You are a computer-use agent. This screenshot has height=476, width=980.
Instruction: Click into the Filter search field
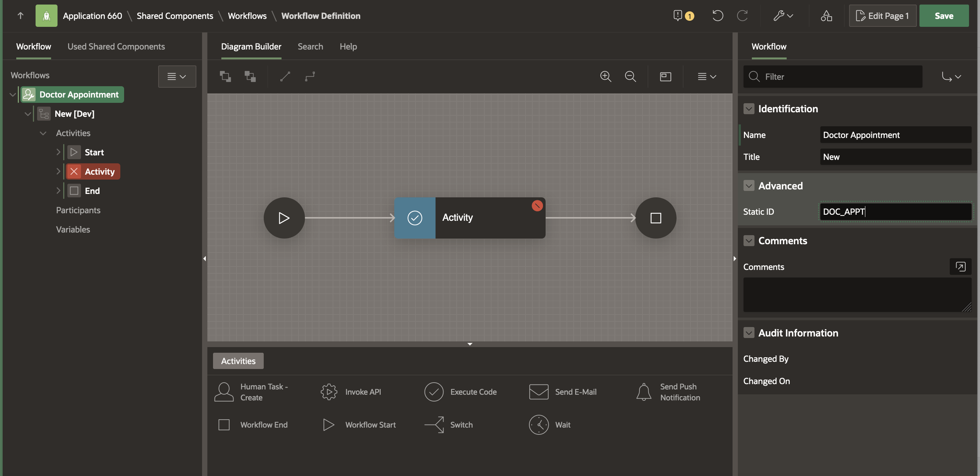[837, 76]
